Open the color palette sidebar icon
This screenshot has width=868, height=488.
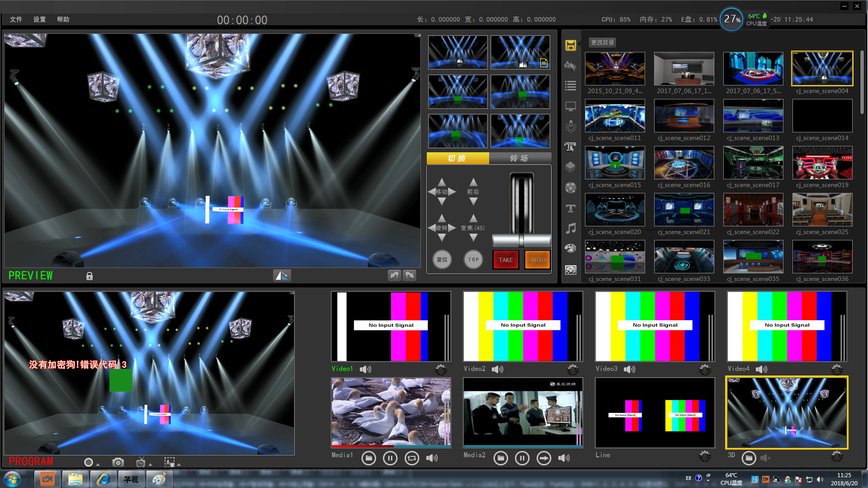click(571, 248)
